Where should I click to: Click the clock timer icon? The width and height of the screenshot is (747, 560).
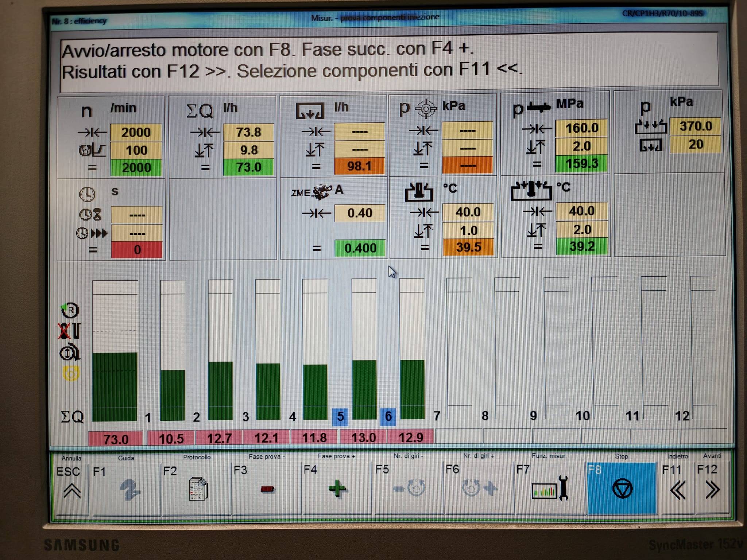coord(87,194)
